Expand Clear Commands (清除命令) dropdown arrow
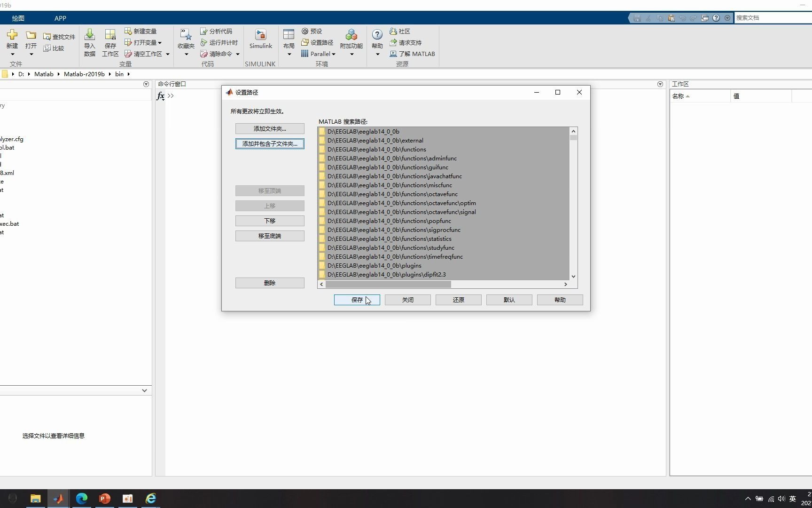The width and height of the screenshot is (812, 508). click(x=237, y=54)
